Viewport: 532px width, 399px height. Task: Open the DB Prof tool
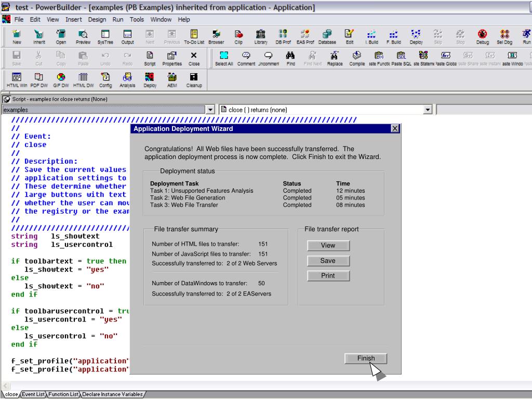click(283, 37)
